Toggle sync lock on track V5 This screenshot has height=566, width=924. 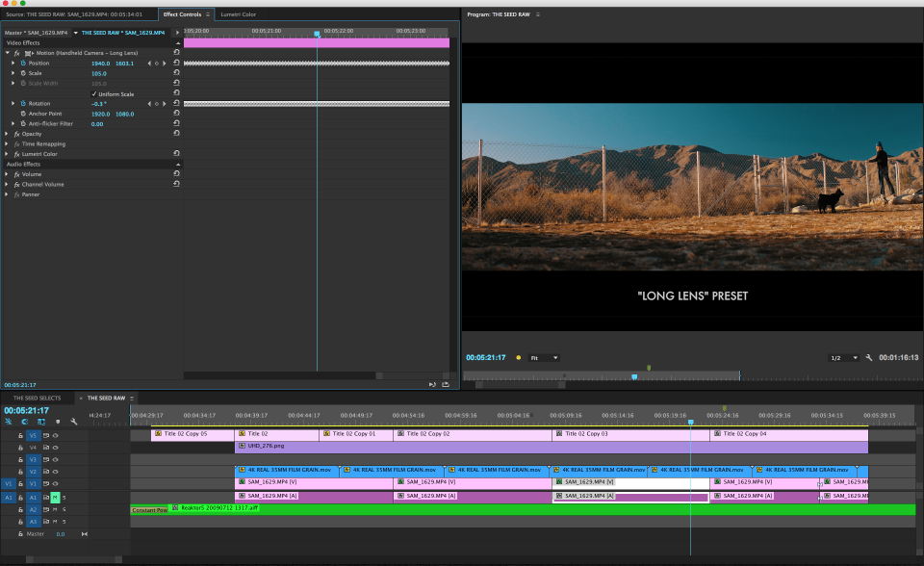[46, 436]
